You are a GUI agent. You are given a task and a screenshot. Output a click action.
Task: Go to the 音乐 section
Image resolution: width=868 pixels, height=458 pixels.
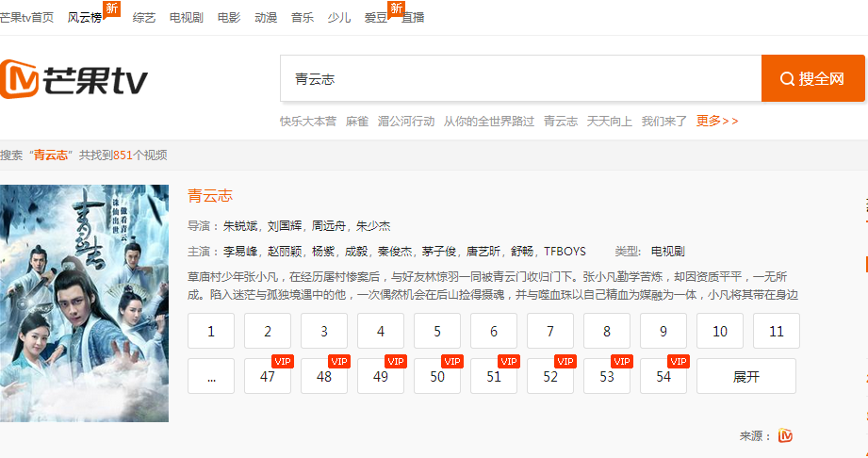(x=303, y=18)
